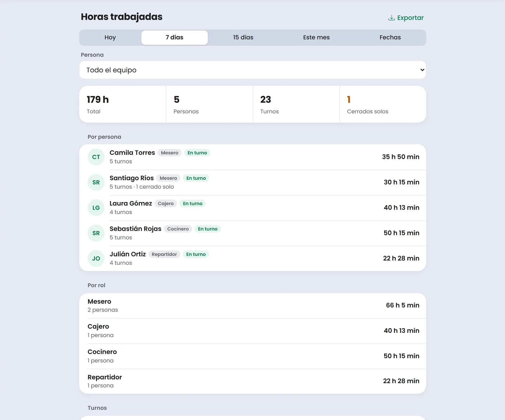Click the 5 Personas summary card
The image size is (505, 420).
pos(210,104)
